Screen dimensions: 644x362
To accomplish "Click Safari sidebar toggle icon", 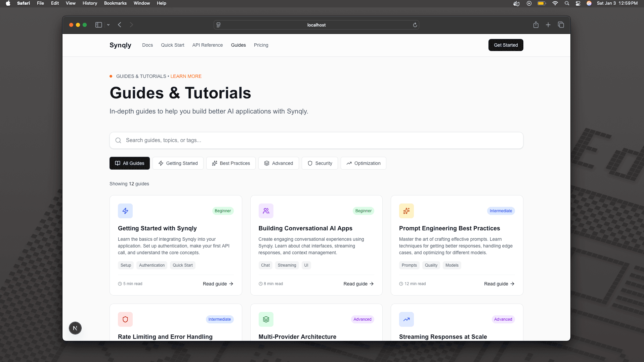I will [x=98, y=25].
